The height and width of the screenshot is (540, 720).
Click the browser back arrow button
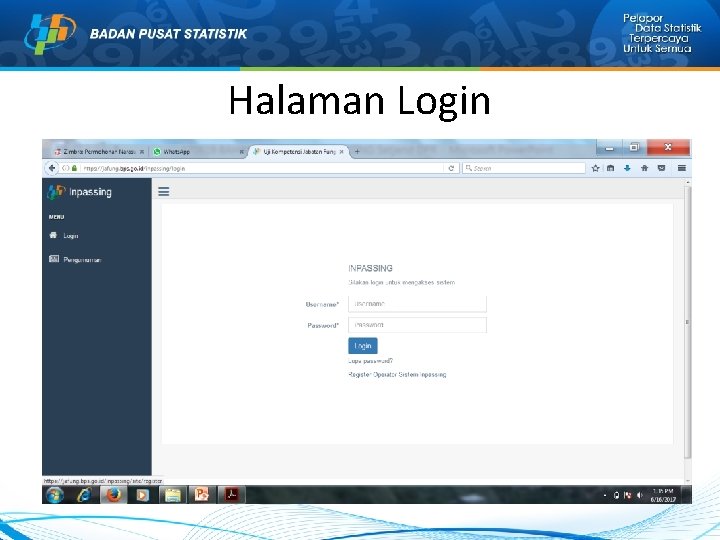(51, 168)
